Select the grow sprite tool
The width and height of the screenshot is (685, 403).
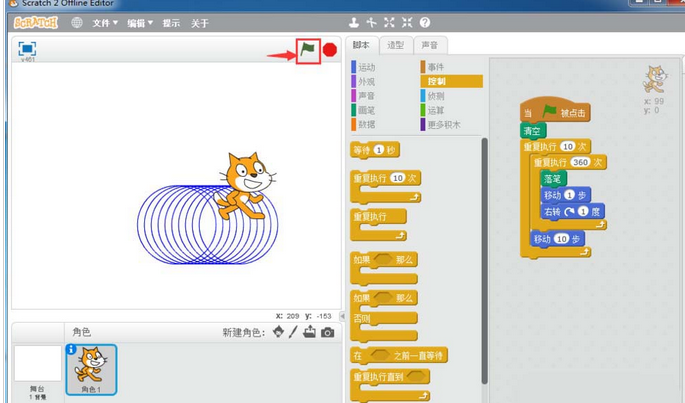[389, 22]
